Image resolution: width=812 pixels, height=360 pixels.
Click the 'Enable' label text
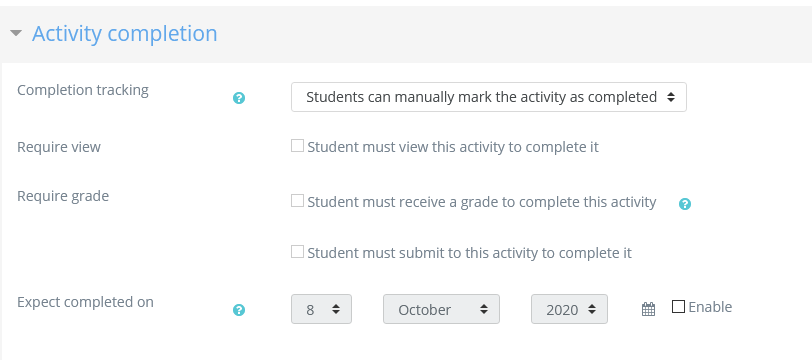tap(710, 307)
